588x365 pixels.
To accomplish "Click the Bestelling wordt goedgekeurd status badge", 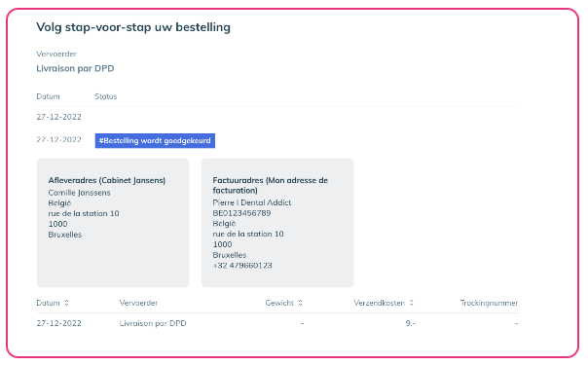I will [x=155, y=141].
